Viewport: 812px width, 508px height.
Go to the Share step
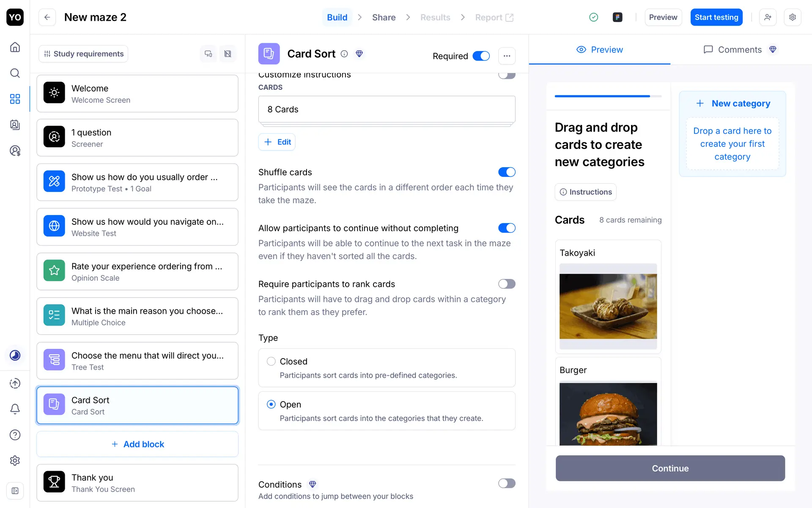[384, 17]
